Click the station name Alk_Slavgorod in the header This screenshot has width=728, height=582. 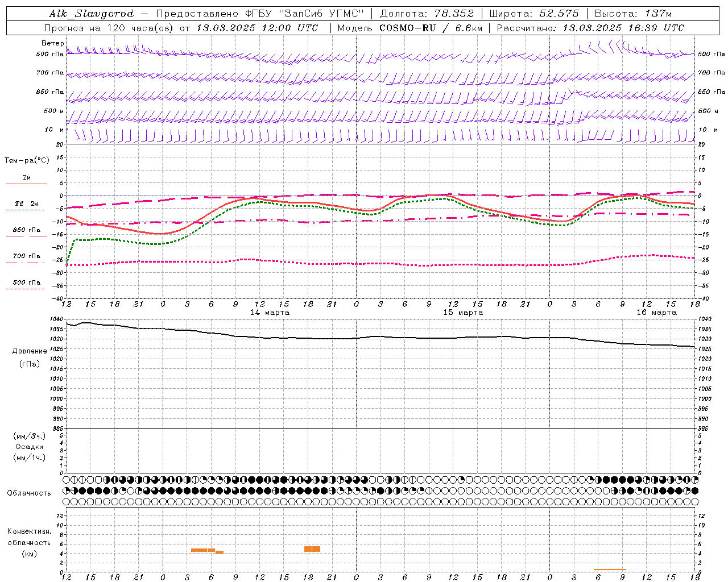tap(92, 14)
